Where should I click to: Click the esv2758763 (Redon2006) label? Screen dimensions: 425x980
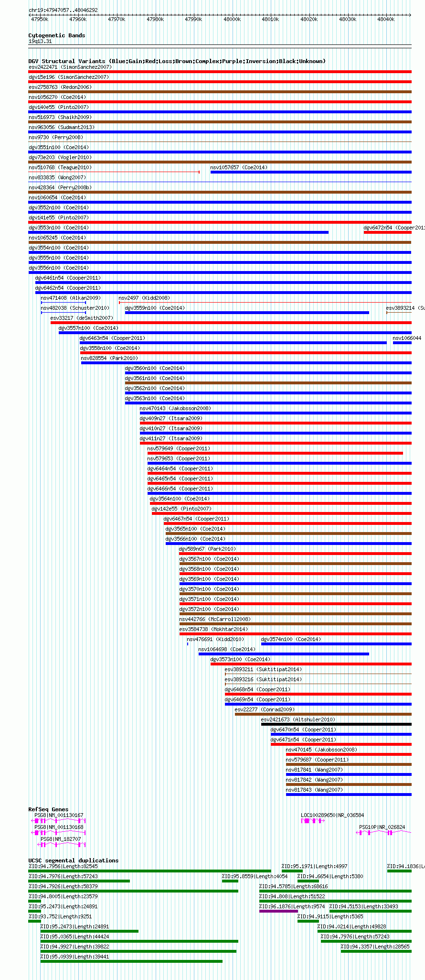60,87
